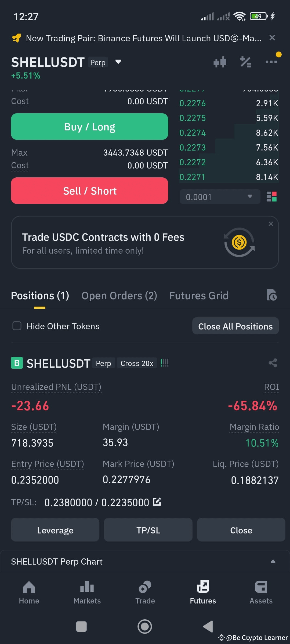
Task: Tap the Buy / Long button
Action: (x=89, y=127)
